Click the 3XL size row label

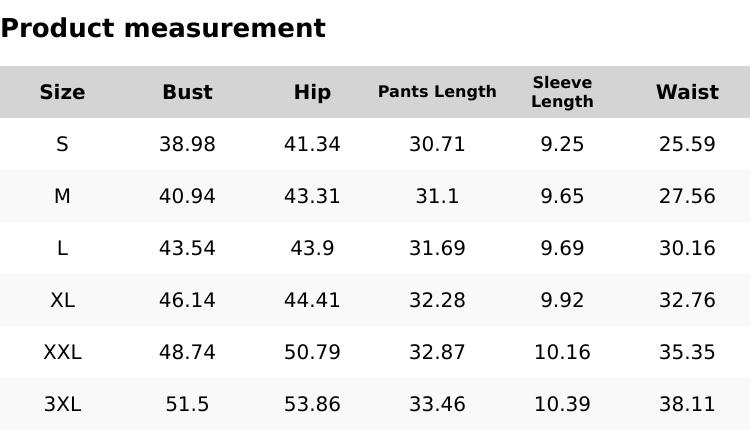pyautogui.click(x=62, y=404)
